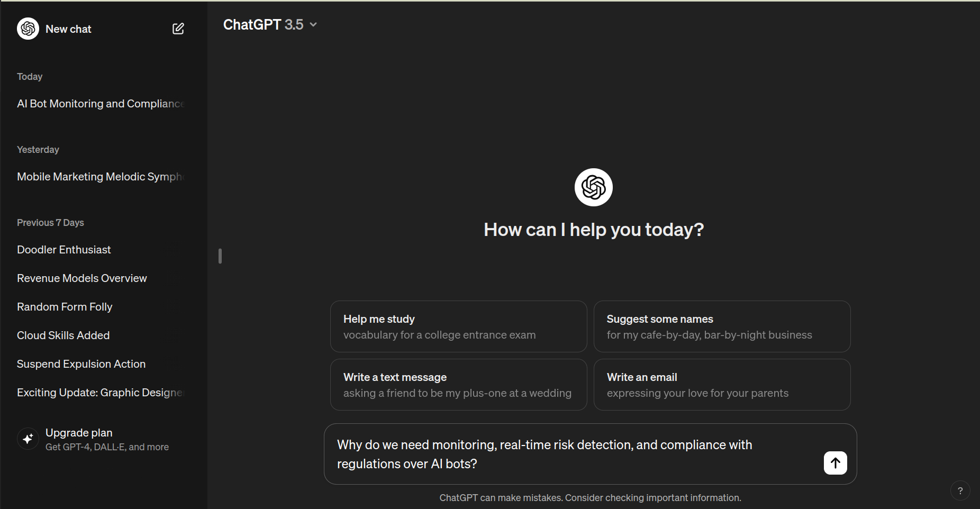
Task: Send the message with the up-arrow button
Action: click(x=835, y=463)
